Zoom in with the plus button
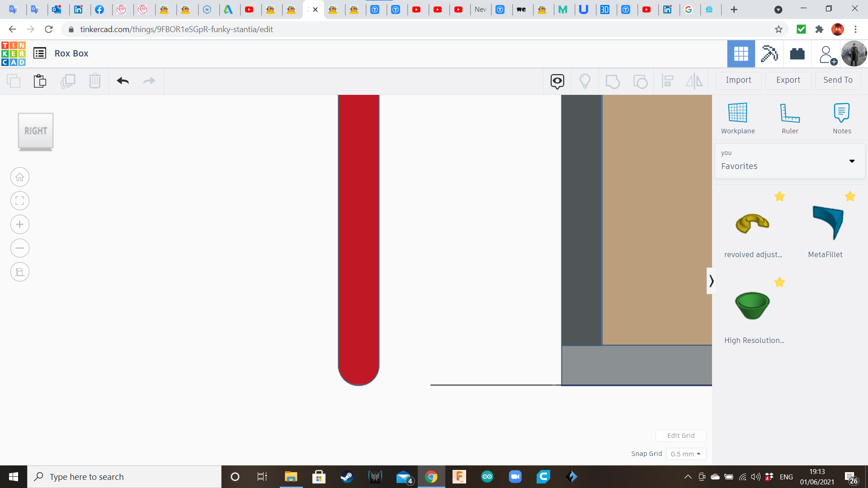This screenshot has width=868, height=488. click(x=20, y=225)
